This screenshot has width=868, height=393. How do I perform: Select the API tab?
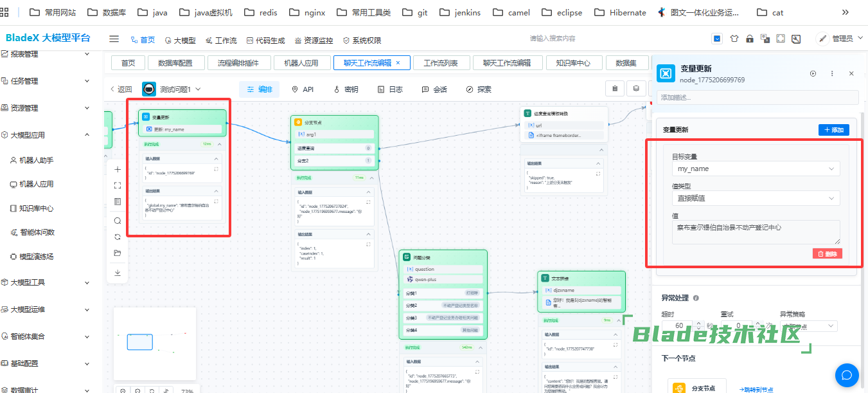303,89
